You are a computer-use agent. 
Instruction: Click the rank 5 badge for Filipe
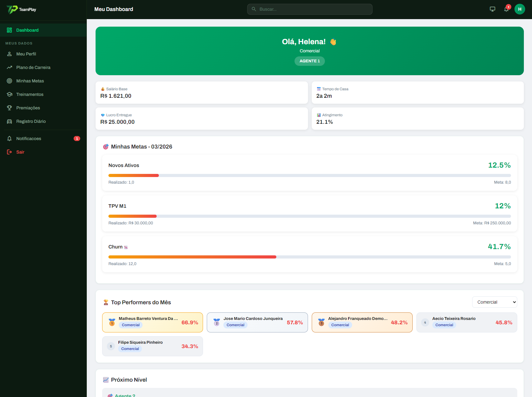[111, 346]
